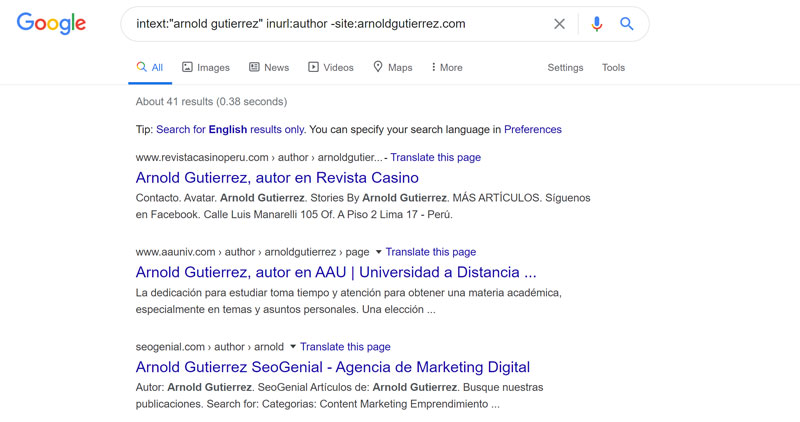Click the Videos tab play icon
This screenshot has height=422, width=800.
click(313, 67)
